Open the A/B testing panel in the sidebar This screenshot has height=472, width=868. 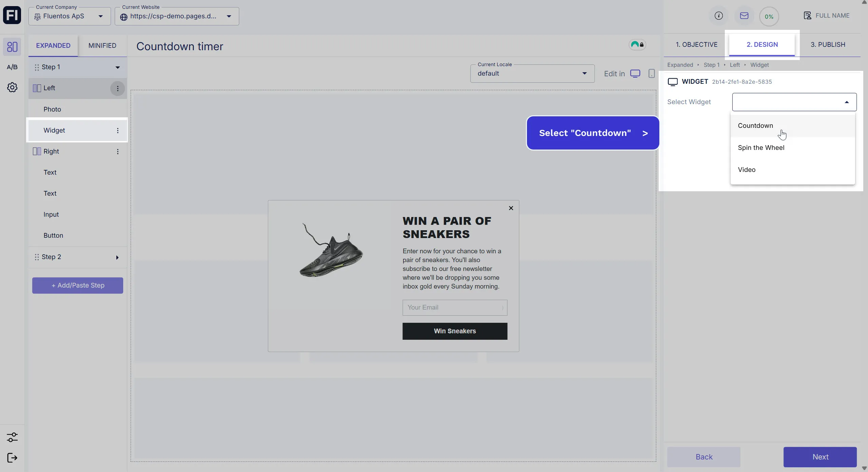[x=12, y=67]
